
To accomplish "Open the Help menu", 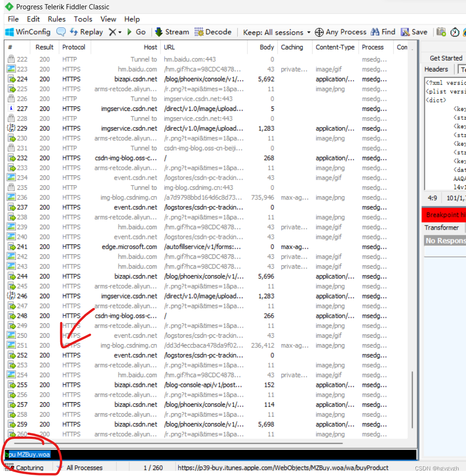I will point(132,19).
